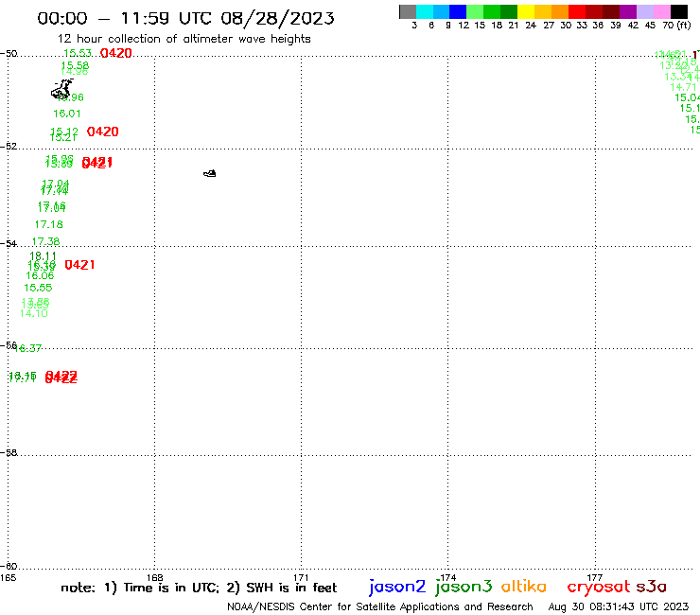Select the -58 latitude axis label
This screenshot has width=700, height=615.
tap(9, 452)
